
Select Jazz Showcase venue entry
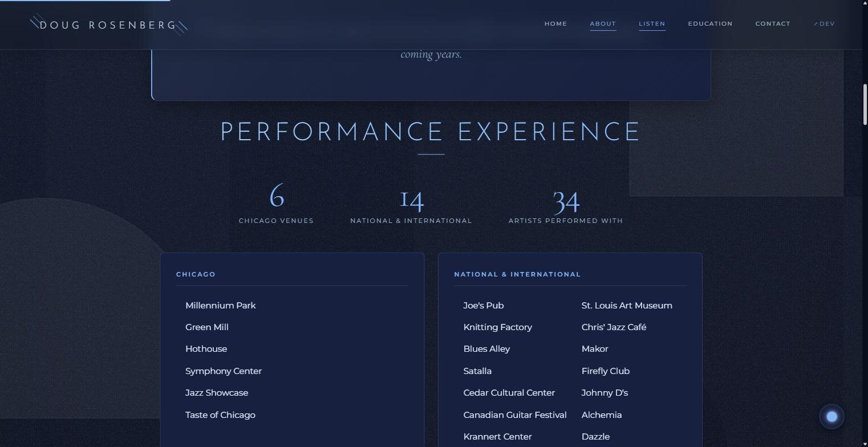click(x=217, y=393)
